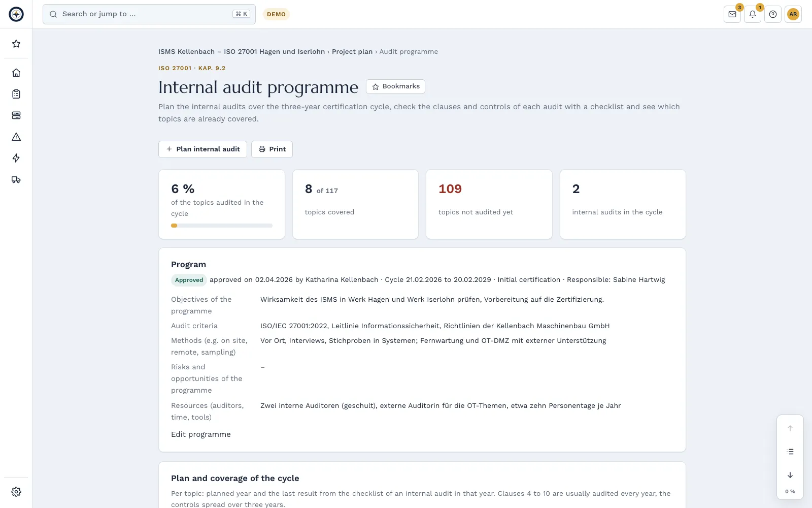812x508 pixels.
Task: Open the server assets sidebar icon
Action: click(x=16, y=115)
